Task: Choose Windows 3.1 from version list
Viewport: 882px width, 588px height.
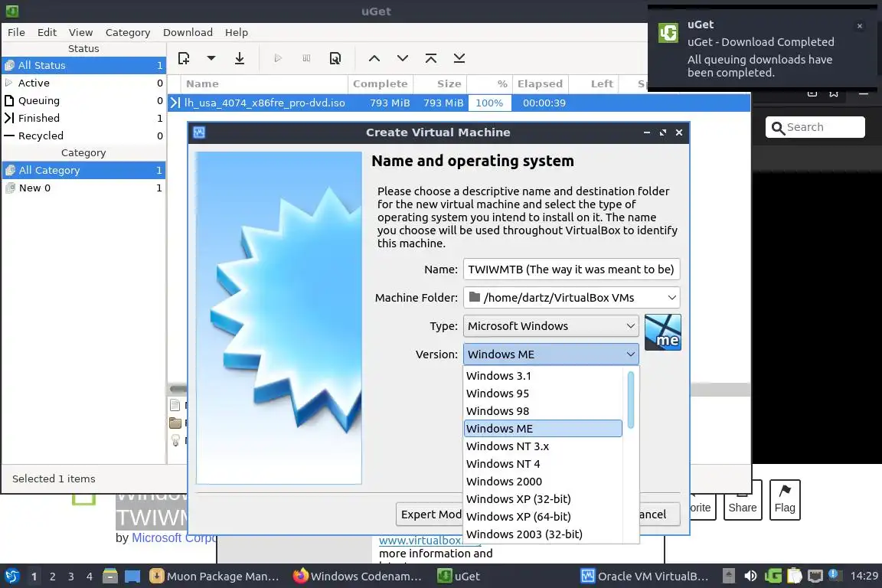Action: [544, 376]
